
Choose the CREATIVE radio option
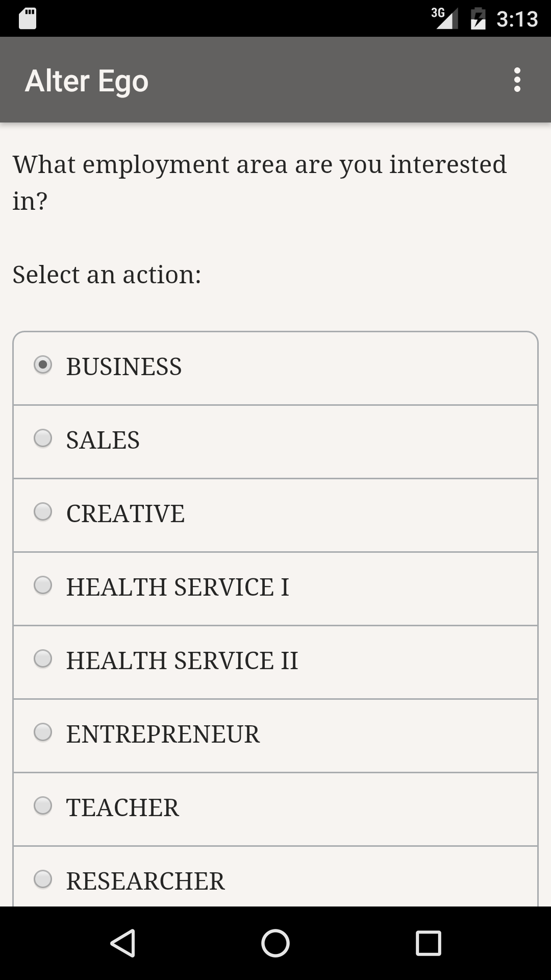(43, 512)
